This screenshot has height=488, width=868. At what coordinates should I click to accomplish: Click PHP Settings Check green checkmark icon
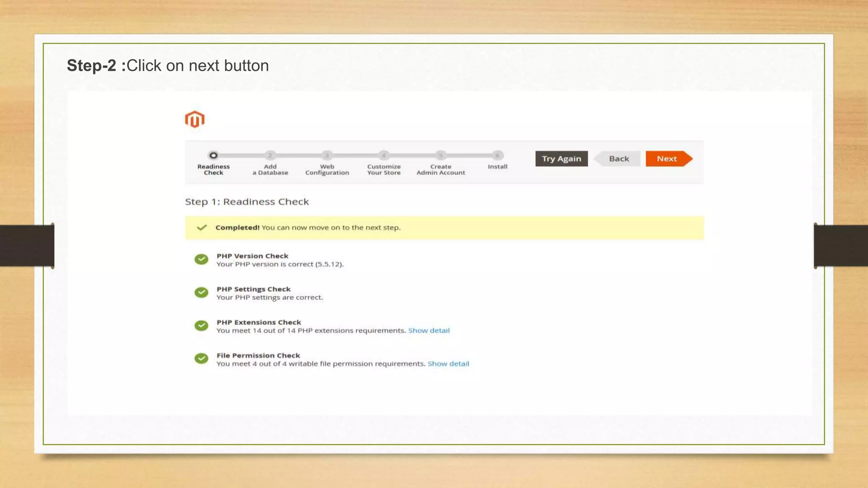pos(201,292)
